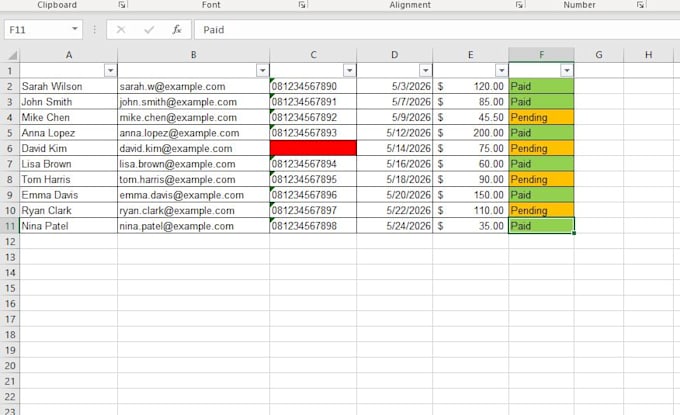This screenshot has width=680, height=415.
Task: Select the phone cell 081234567890
Action: pyautogui.click(x=313, y=86)
